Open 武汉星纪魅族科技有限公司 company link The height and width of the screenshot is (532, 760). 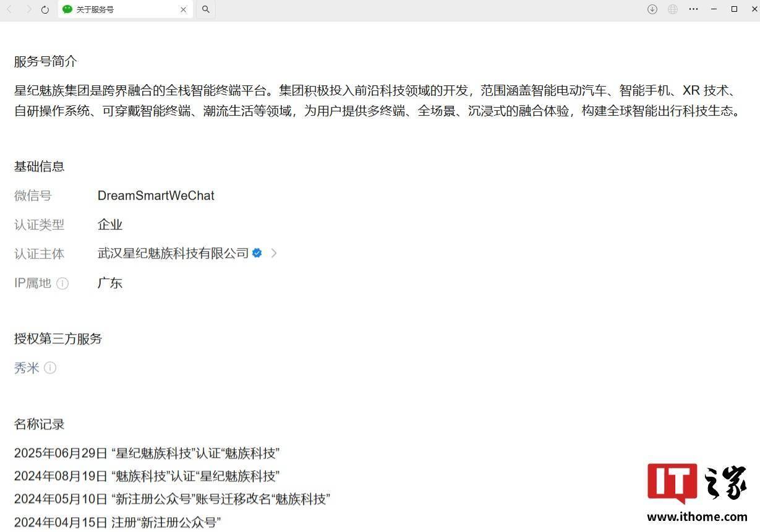pos(173,254)
